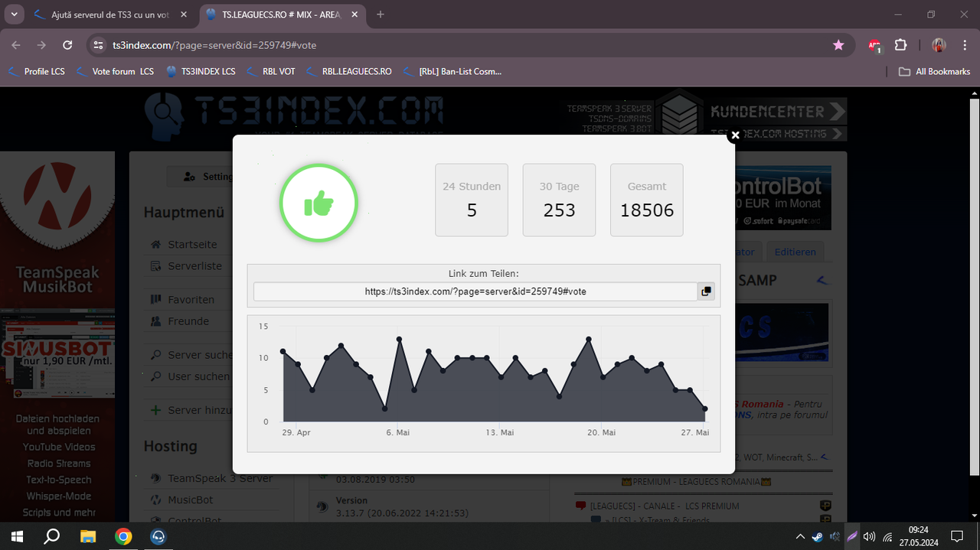Screen dimensions: 980x550
Task: Click the TeamSpeak taskbar icon
Action: click(158, 536)
